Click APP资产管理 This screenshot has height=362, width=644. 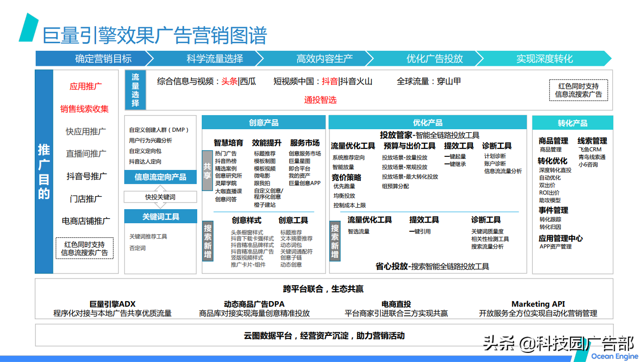coord(555,246)
